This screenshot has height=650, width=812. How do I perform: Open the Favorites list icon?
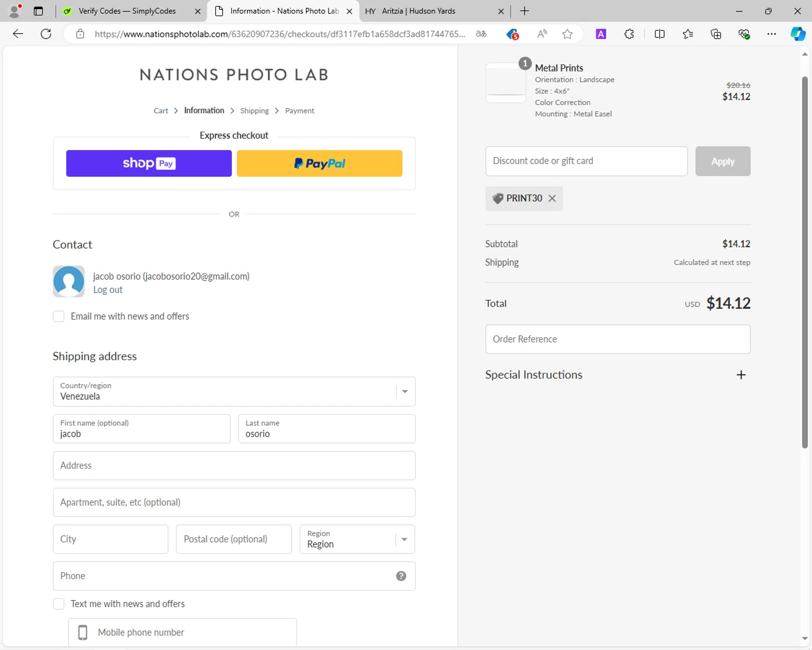(x=687, y=34)
